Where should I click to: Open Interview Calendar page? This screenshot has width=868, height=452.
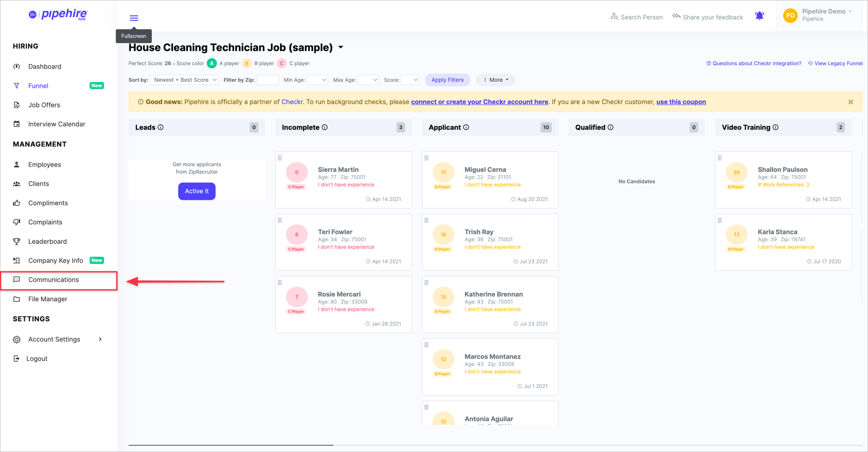click(x=56, y=124)
